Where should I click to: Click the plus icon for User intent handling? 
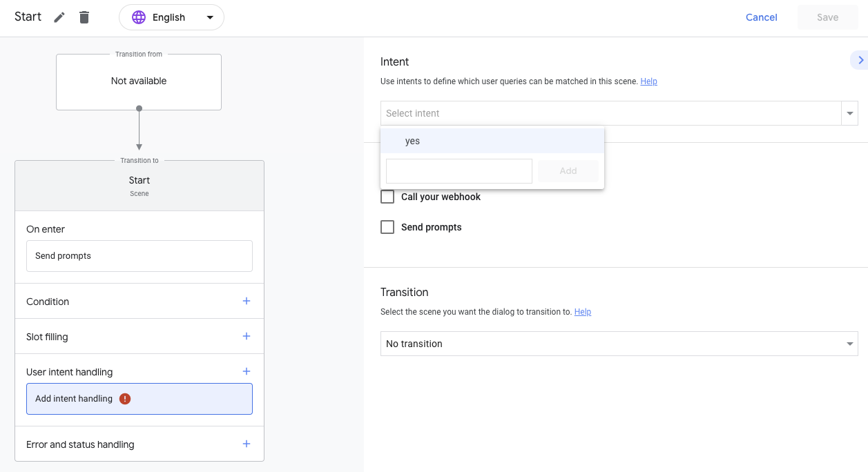(247, 371)
